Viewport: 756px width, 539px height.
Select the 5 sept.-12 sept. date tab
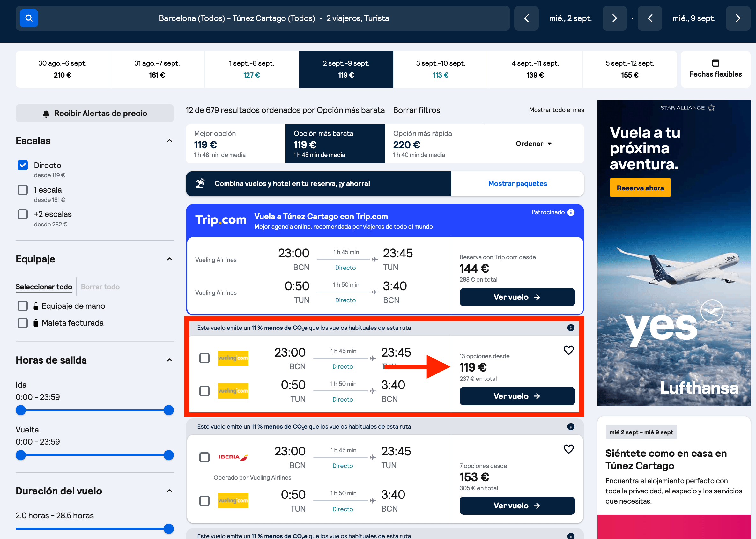coord(630,69)
